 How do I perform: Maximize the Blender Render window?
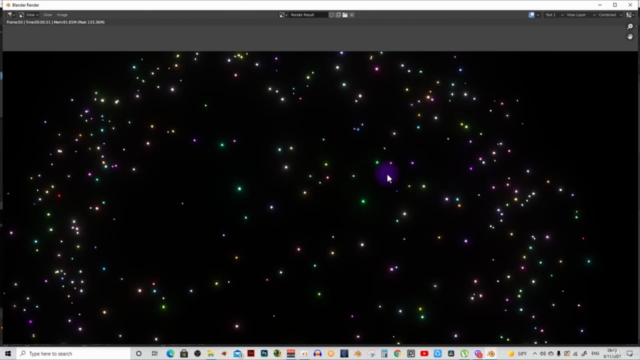(615, 5)
